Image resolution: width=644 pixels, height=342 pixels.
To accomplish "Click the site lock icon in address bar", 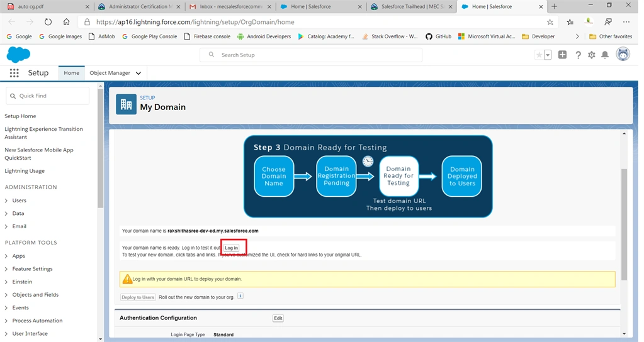I will [x=87, y=22].
